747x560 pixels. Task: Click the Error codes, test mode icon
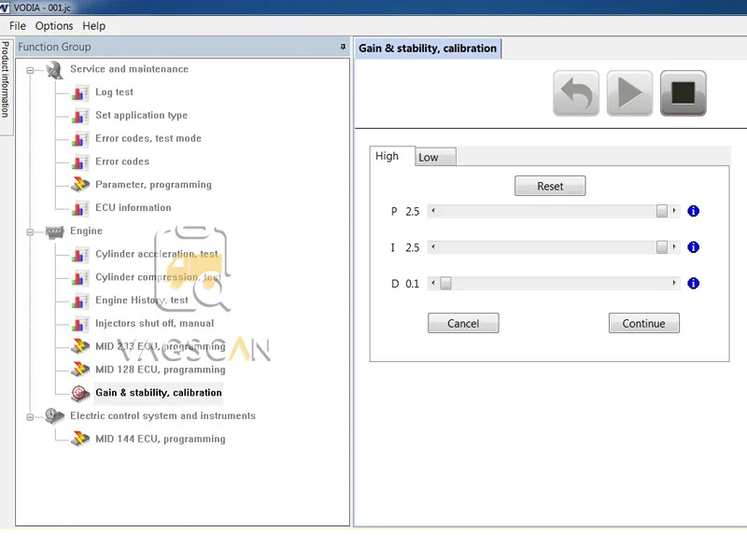coord(80,138)
